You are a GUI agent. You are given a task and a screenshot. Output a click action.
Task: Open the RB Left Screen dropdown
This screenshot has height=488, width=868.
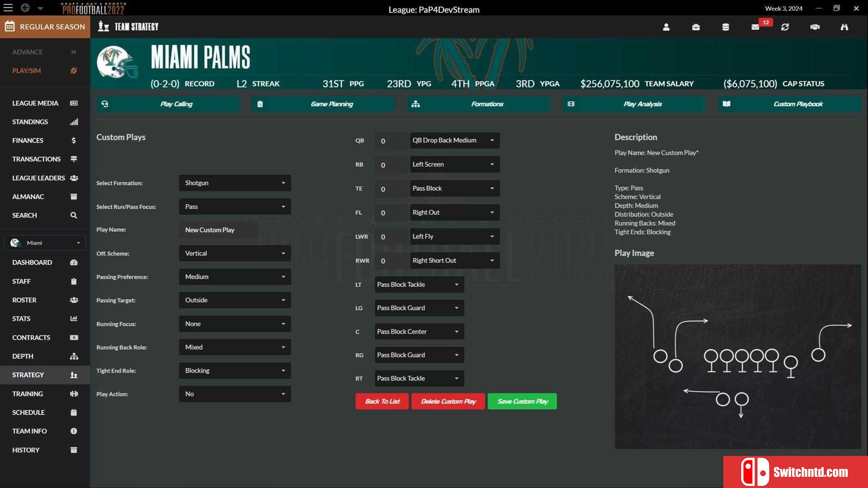pos(454,164)
